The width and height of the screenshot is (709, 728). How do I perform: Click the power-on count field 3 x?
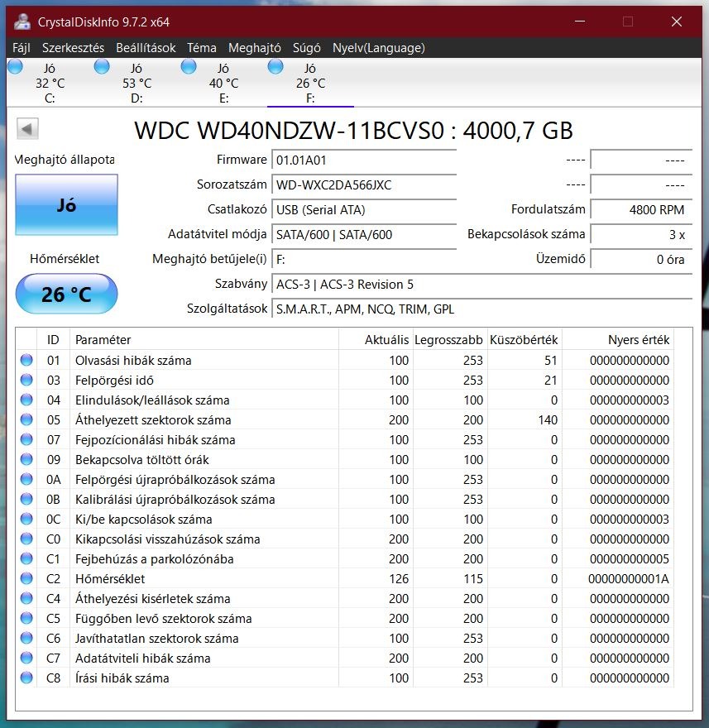point(641,234)
